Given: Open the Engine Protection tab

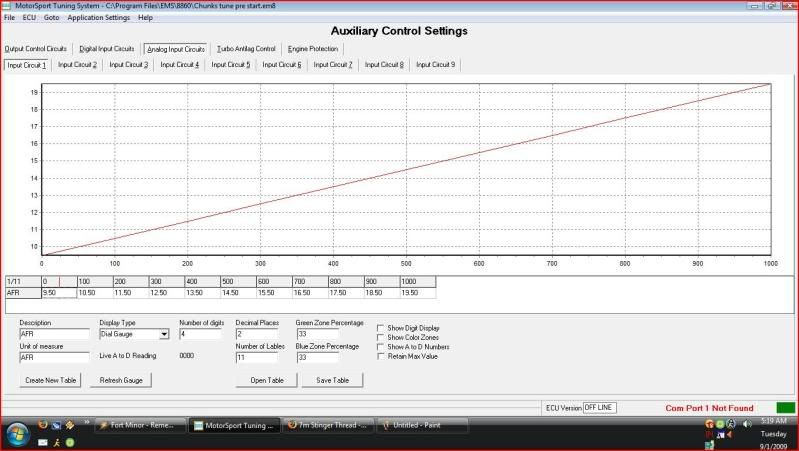Looking at the screenshot, I should pyautogui.click(x=313, y=49).
